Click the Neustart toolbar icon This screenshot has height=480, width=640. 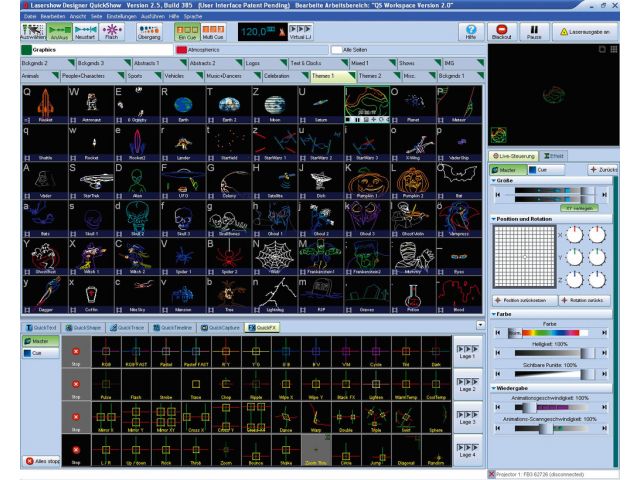85,32
